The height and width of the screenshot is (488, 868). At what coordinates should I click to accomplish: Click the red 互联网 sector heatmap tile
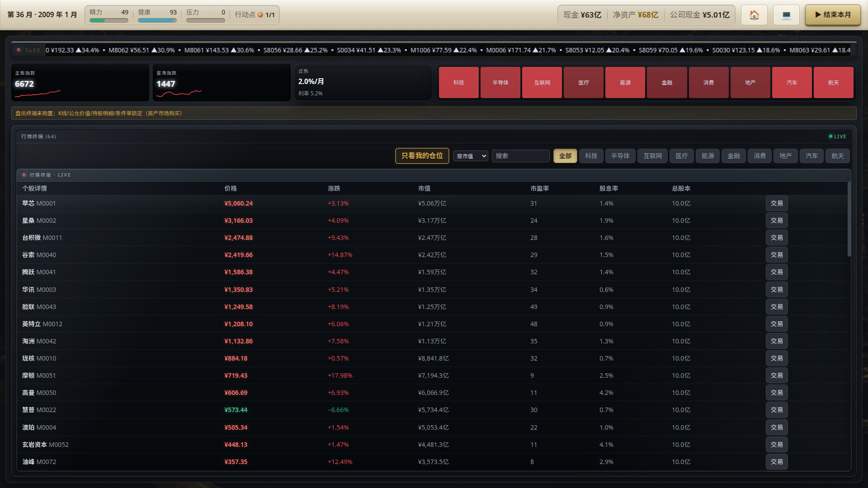point(542,83)
